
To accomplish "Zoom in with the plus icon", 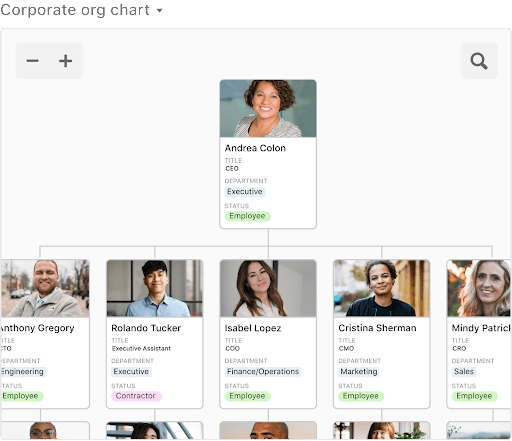I will pos(66,61).
